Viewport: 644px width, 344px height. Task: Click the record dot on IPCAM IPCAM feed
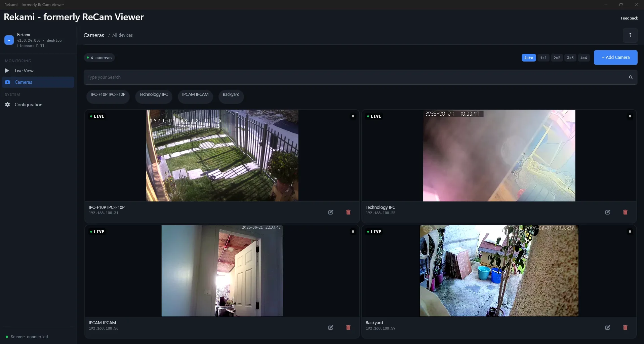point(353,232)
